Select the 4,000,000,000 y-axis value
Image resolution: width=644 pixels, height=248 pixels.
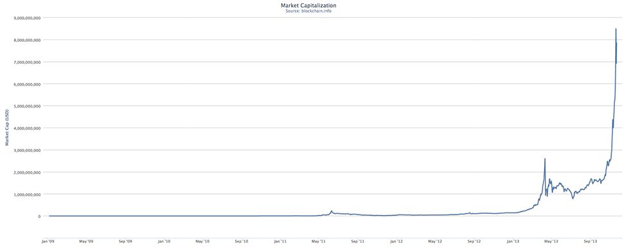pyautogui.click(x=27, y=128)
